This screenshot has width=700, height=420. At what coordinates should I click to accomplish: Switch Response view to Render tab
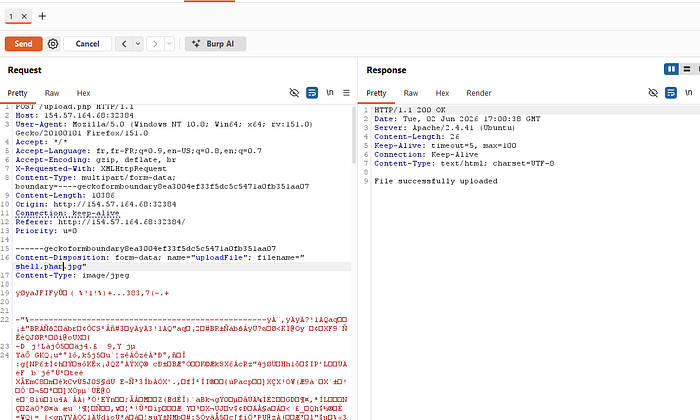(x=479, y=93)
